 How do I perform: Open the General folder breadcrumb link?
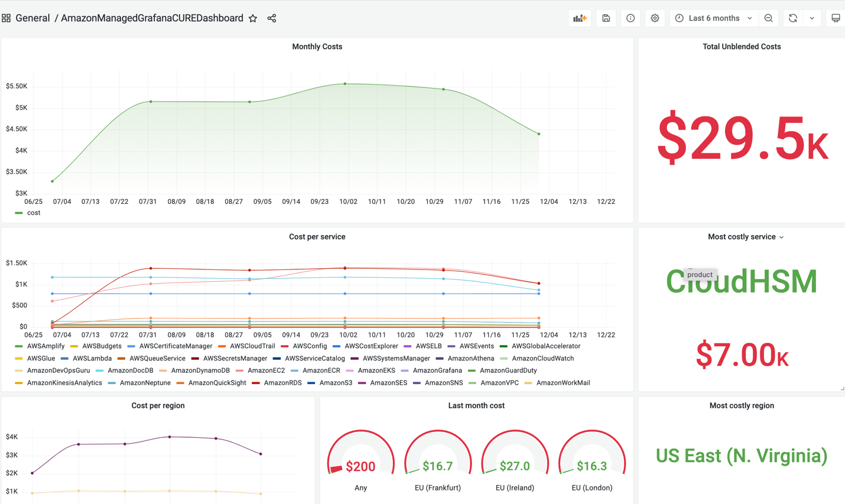coord(32,18)
